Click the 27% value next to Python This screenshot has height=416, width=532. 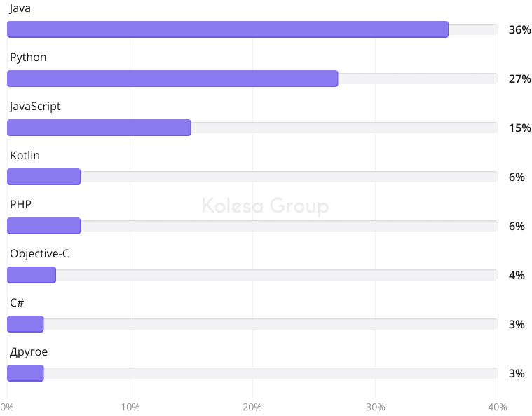tap(519, 79)
